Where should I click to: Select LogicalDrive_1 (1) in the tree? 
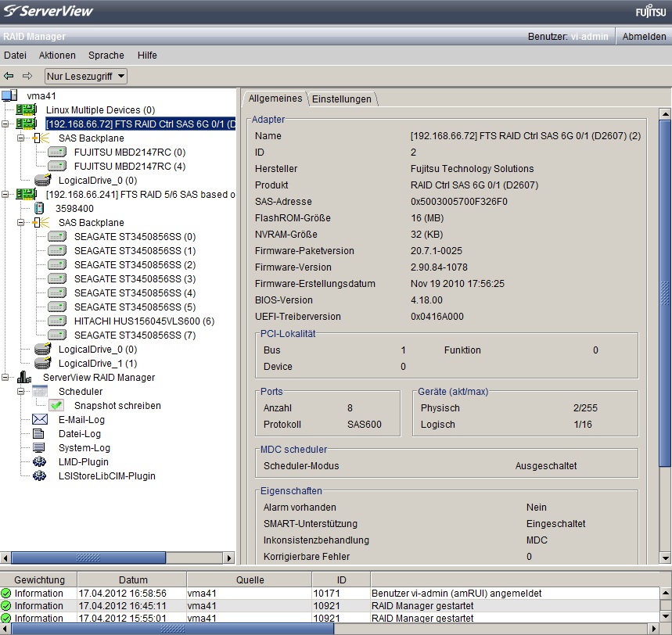(97, 364)
